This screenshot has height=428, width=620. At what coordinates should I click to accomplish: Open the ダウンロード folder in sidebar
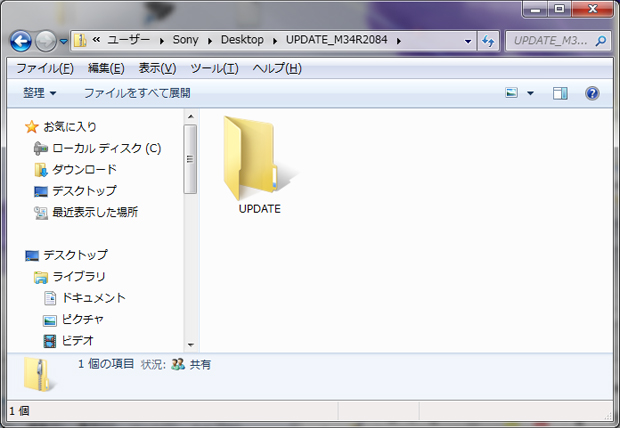click(x=84, y=170)
